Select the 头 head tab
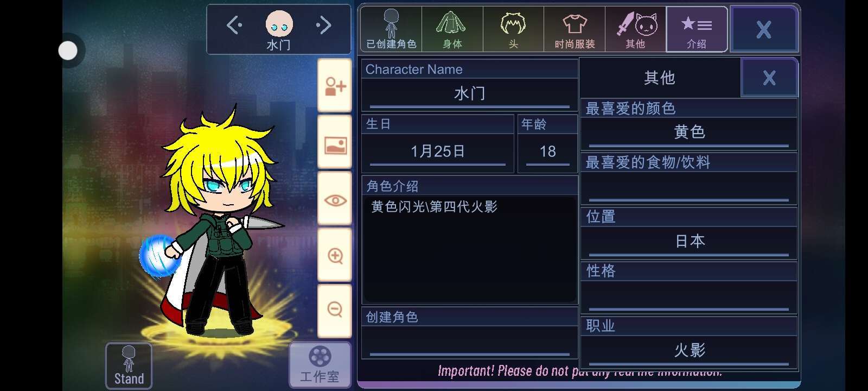Viewport: 868px width, 391px height. click(513, 29)
